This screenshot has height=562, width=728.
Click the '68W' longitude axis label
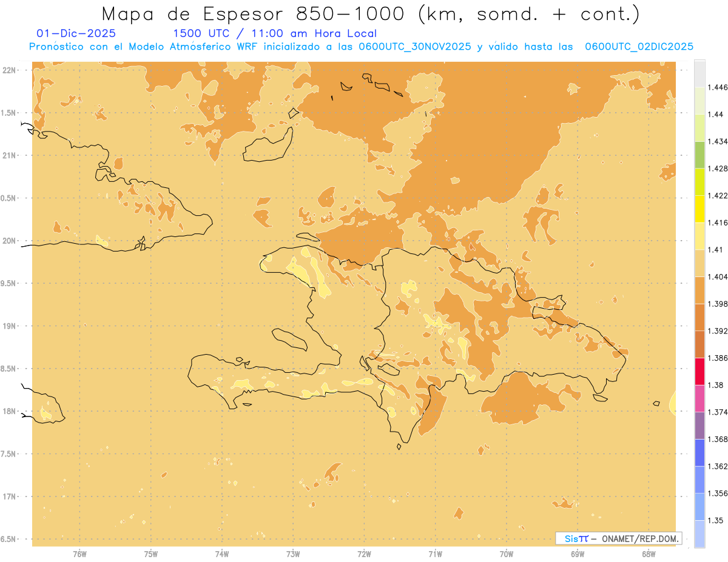649,554
